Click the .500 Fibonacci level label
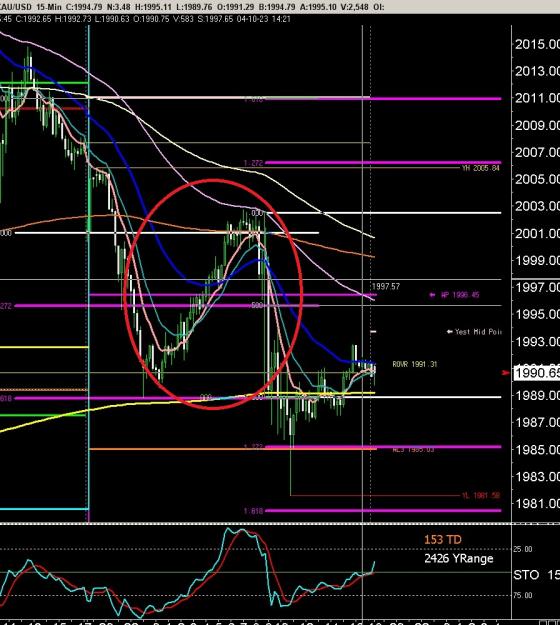Image resolution: width=560 pixels, height=625 pixels. coord(257,306)
